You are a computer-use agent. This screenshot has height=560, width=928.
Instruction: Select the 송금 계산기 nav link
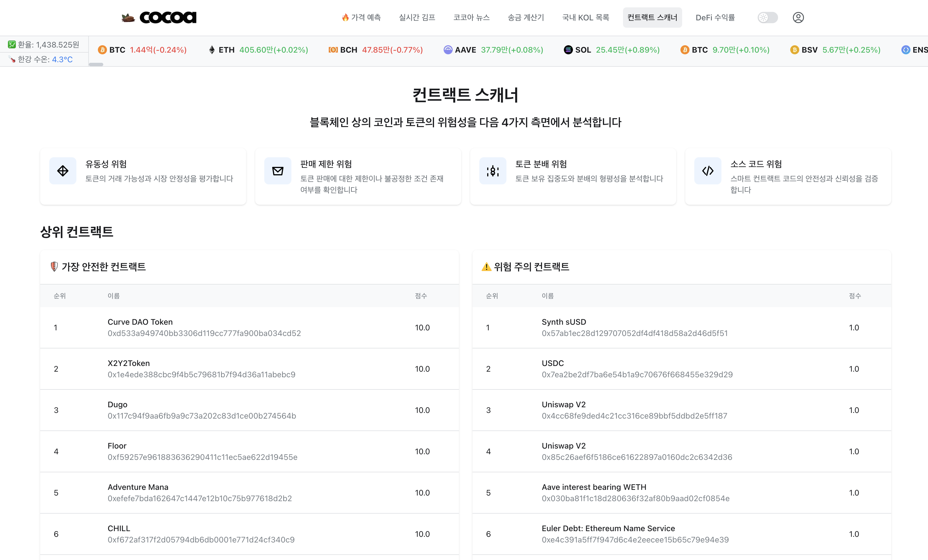pyautogui.click(x=526, y=17)
